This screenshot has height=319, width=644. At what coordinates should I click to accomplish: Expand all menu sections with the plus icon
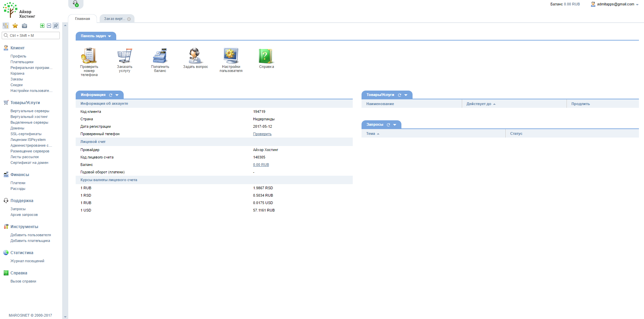tap(42, 26)
